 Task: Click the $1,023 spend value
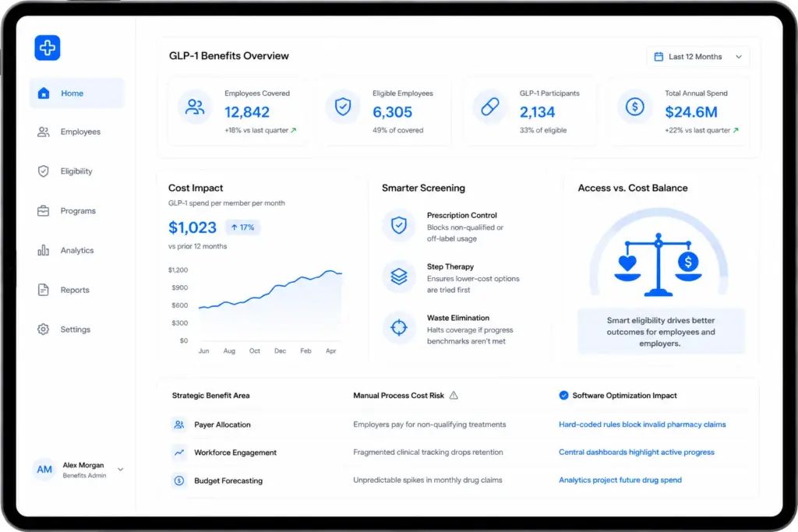(x=192, y=227)
